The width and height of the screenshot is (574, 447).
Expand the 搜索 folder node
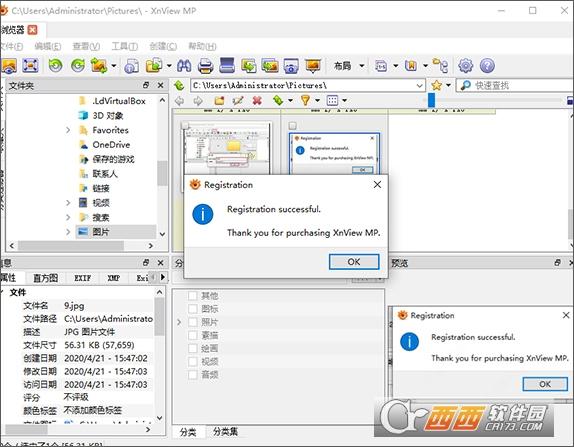point(68,217)
